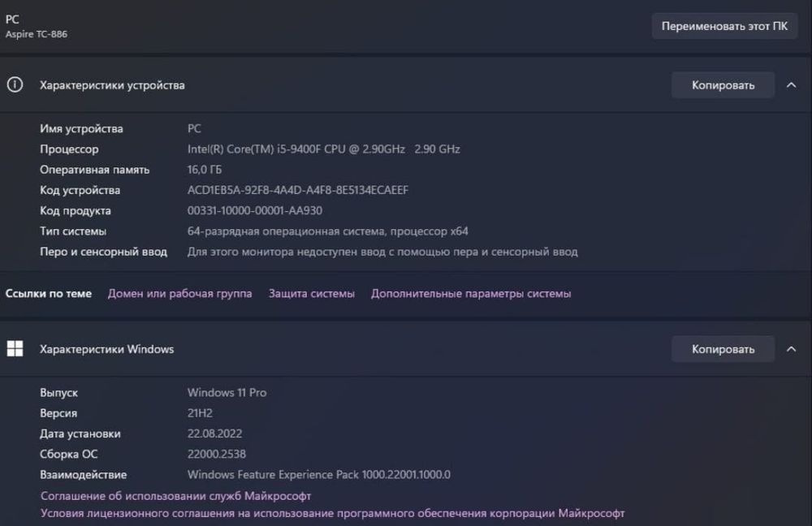
Task: Select the RAM value 16,0 ГБ
Action: pyautogui.click(x=205, y=170)
